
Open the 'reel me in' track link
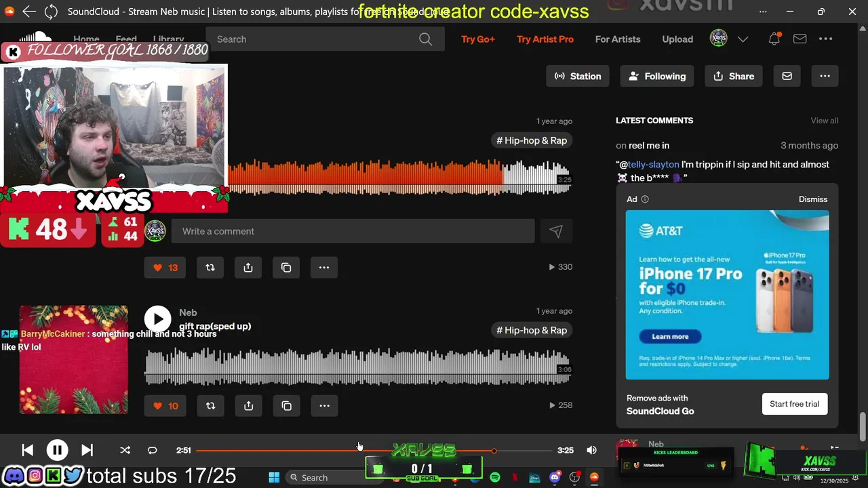(649, 146)
